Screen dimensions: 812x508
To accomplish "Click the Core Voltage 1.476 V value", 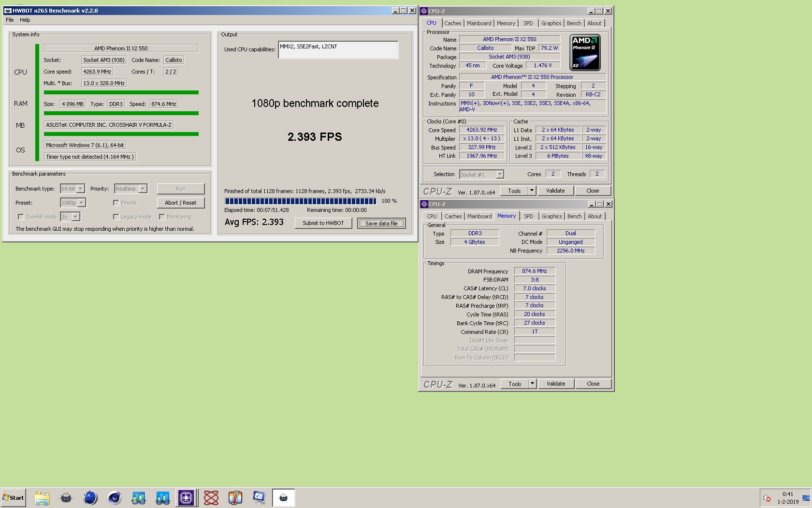I will pos(542,65).
